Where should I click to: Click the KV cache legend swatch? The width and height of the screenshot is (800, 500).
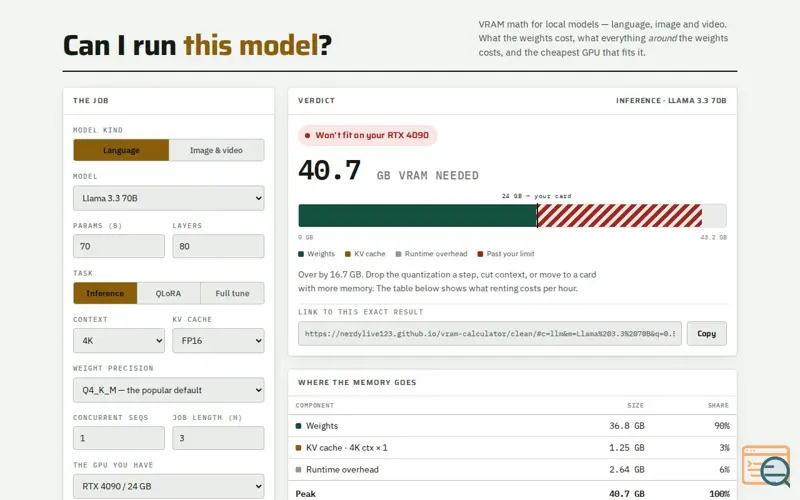tap(347, 254)
